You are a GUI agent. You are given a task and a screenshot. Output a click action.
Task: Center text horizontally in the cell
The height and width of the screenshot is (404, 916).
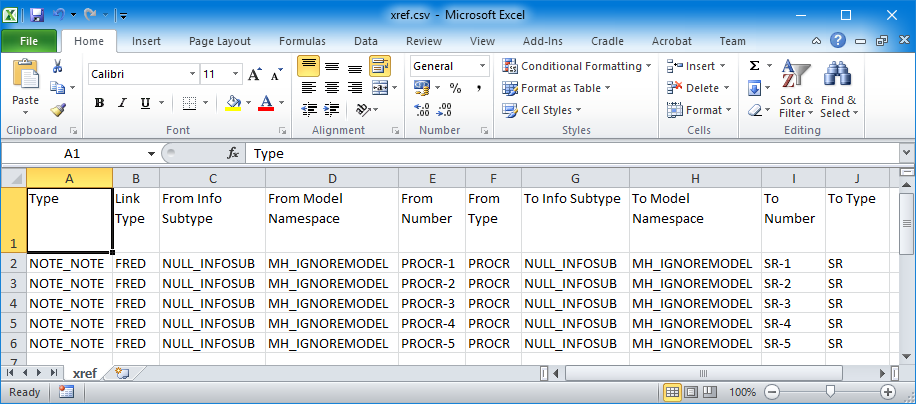click(332, 88)
